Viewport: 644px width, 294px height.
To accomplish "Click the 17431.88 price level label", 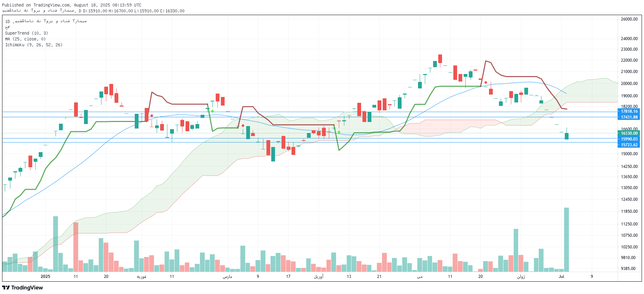I will [629, 117].
